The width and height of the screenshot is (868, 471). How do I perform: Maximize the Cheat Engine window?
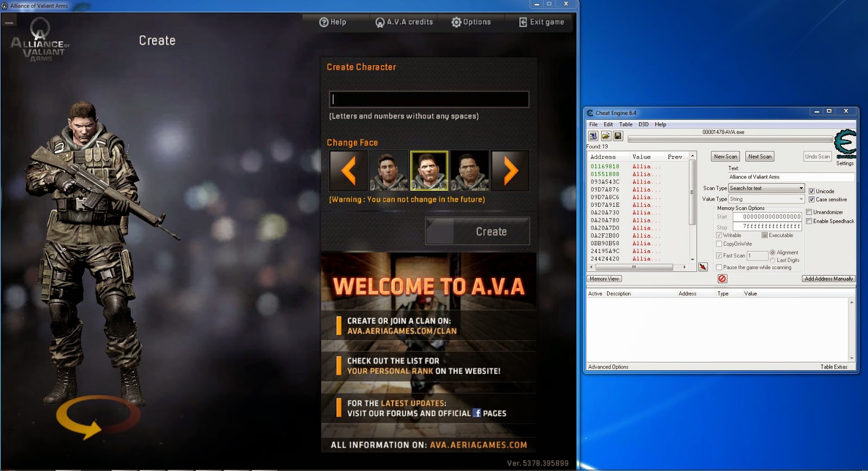tap(829, 111)
